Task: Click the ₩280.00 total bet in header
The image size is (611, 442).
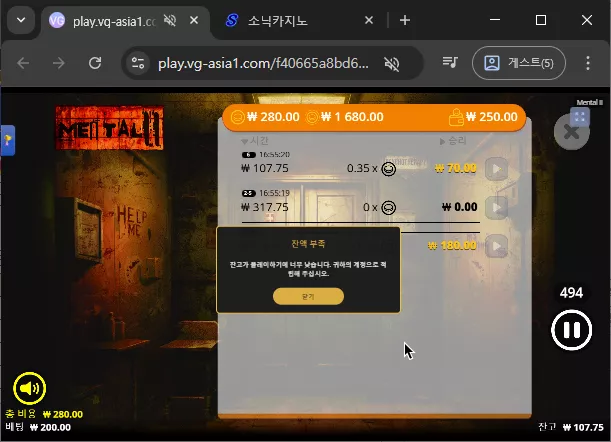Action: coord(265,117)
